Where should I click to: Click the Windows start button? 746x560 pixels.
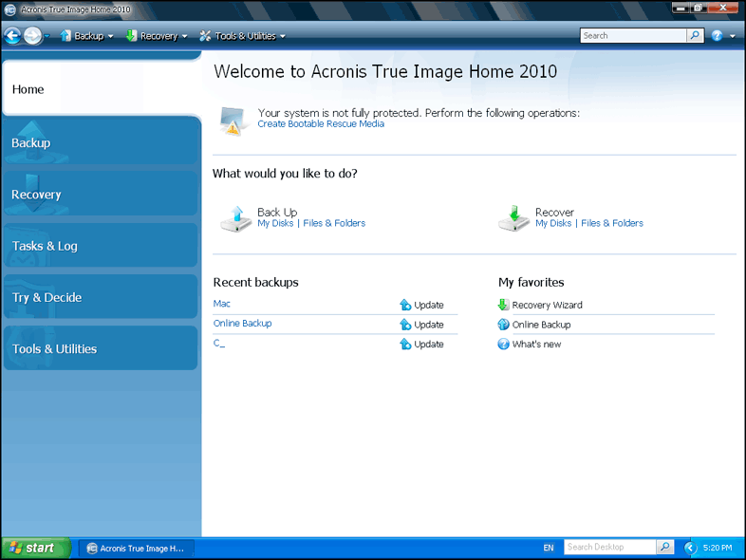(36, 548)
